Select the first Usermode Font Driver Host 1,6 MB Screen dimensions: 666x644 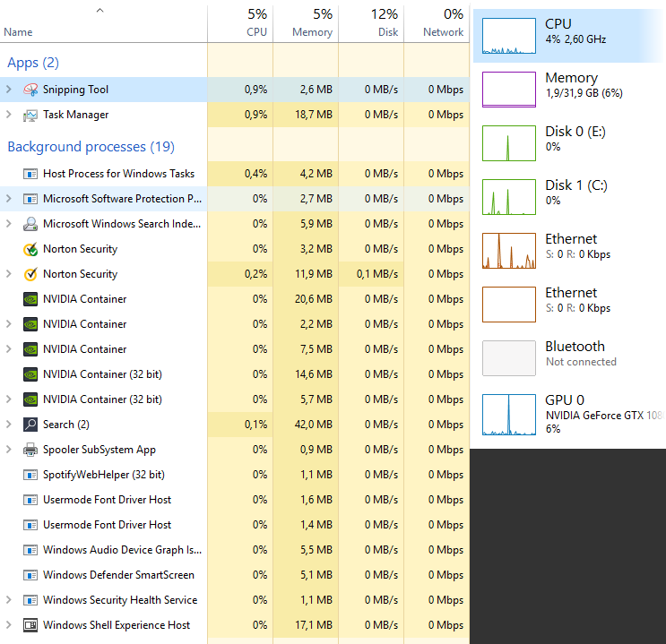tap(235, 500)
